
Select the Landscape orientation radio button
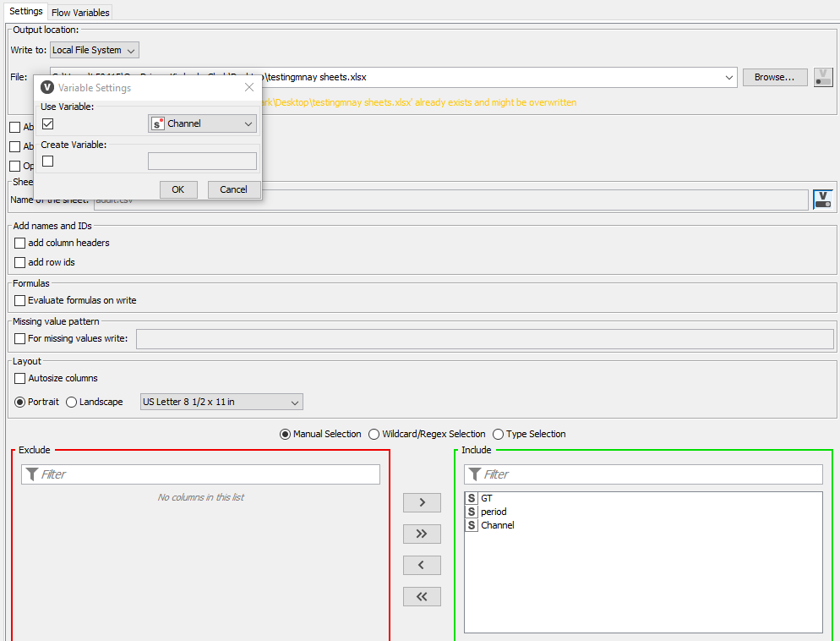pos(70,402)
